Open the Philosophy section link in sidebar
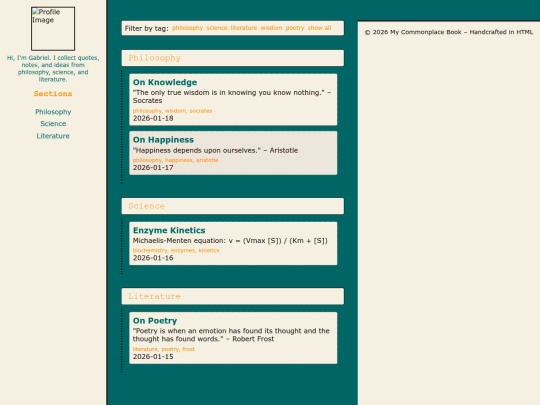540x405 pixels. (53, 112)
